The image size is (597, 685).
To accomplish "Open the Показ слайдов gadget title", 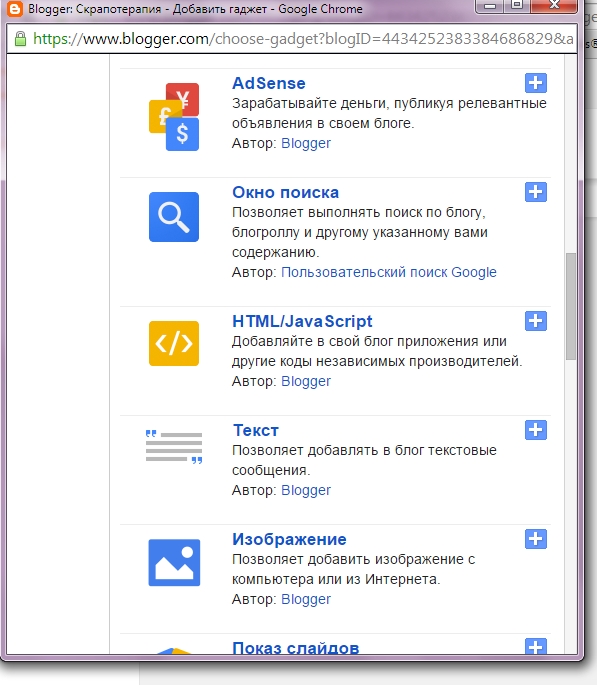I will click(296, 647).
